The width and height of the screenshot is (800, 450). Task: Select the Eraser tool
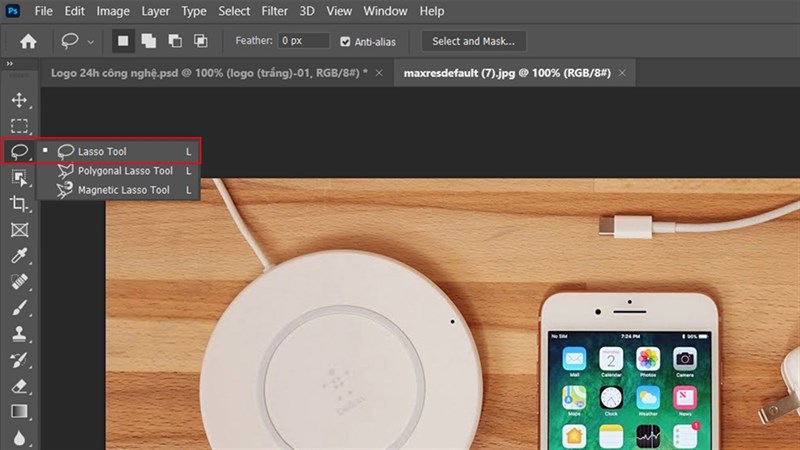click(19, 386)
